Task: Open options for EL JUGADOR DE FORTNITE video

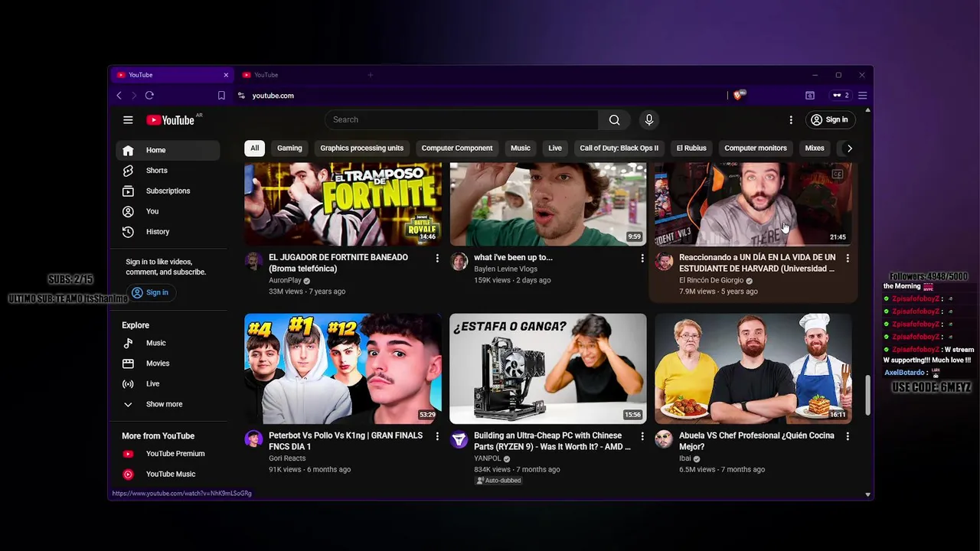Action: 437,259
